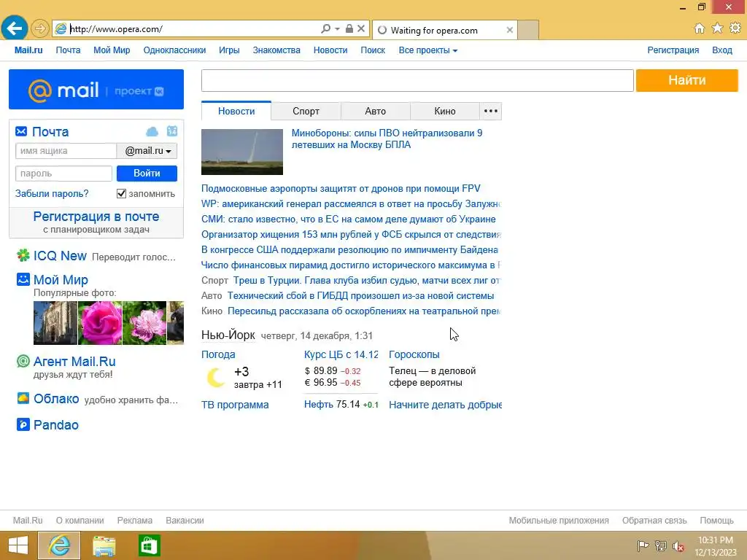747x560 pixels.
Task: Open Одноклассники in the top navigation
Action: tap(174, 50)
